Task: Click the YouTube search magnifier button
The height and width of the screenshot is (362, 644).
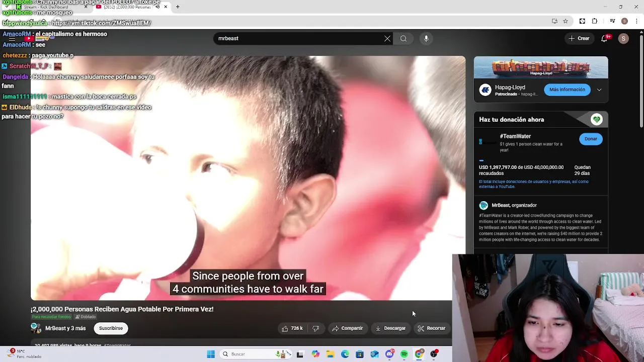Action: click(x=404, y=39)
